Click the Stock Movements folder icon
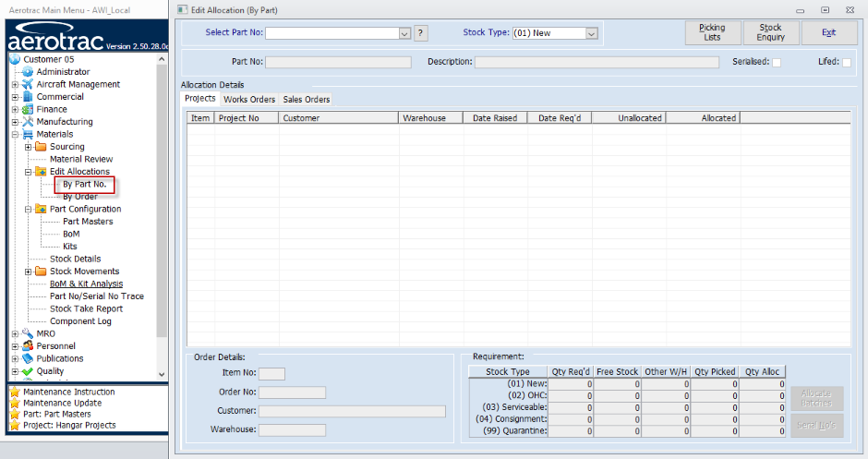Image resolution: width=868 pixels, height=459 pixels. point(41,272)
